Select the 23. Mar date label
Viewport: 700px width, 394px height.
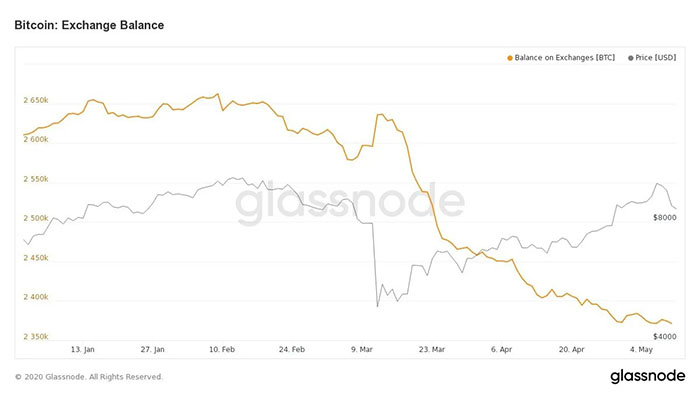click(432, 349)
